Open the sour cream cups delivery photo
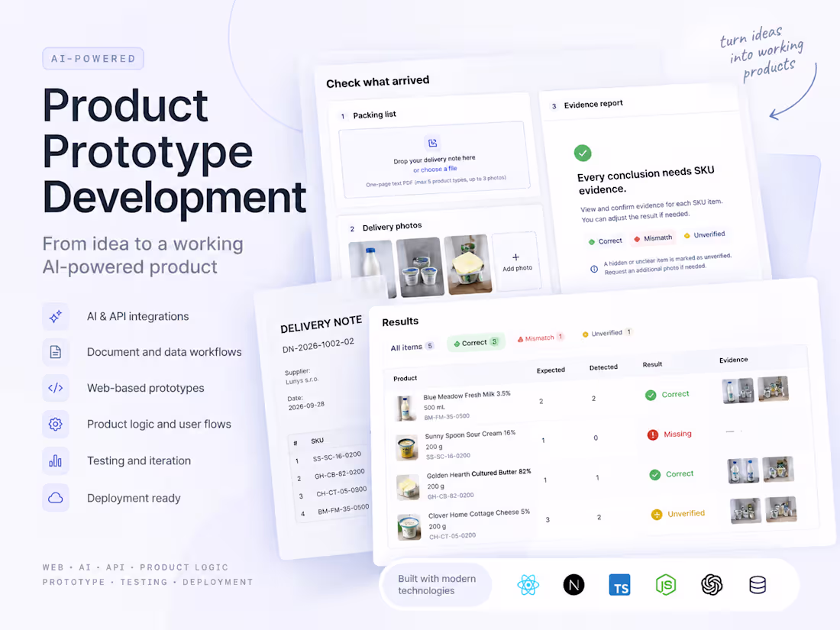 (420, 267)
